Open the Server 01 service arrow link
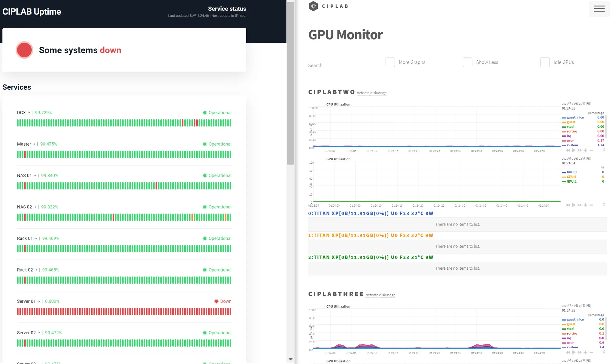The height and width of the screenshot is (364, 615). point(39,301)
